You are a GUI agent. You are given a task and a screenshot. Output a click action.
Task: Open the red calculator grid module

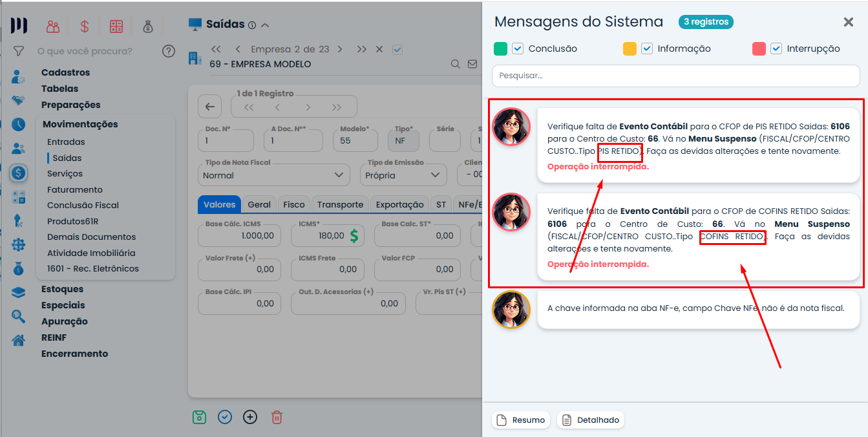pos(116,27)
